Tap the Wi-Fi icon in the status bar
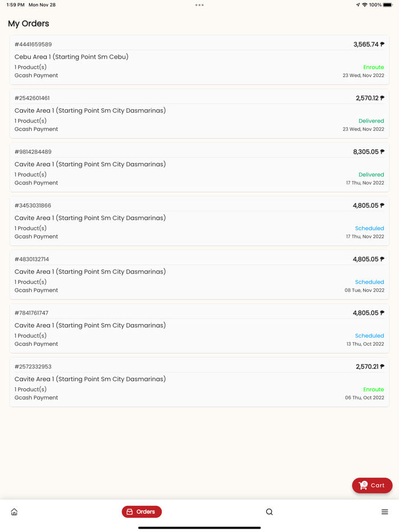The width and height of the screenshot is (399, 532). 365,5
